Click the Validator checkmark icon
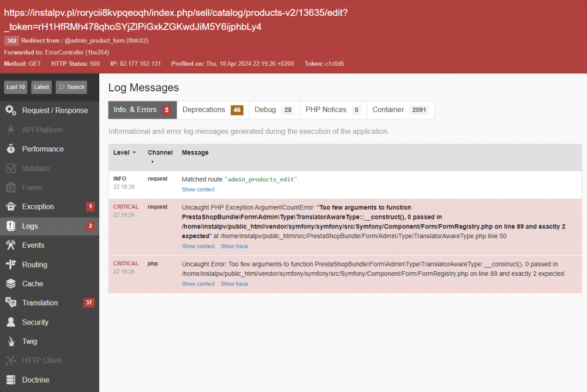587x392 pixels. (11, 168)
